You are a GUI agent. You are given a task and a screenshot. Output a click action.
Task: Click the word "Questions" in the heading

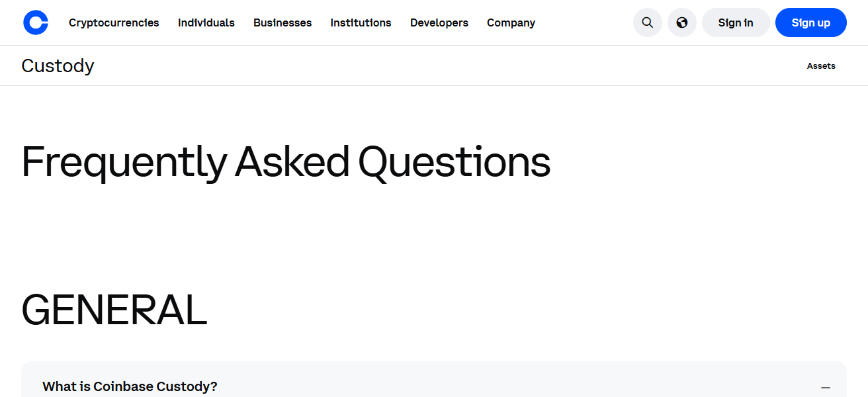click(454, 163)
